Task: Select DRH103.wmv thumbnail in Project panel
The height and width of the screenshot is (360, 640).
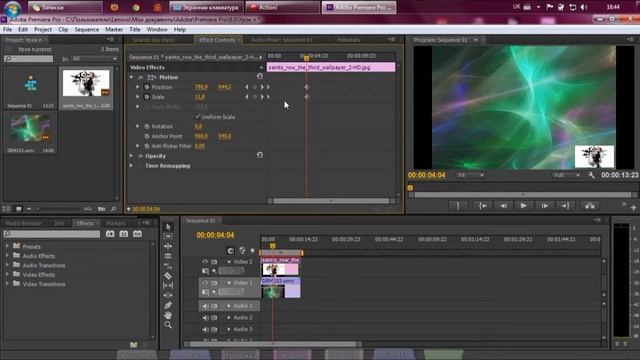Action: (x=30, y=128)
